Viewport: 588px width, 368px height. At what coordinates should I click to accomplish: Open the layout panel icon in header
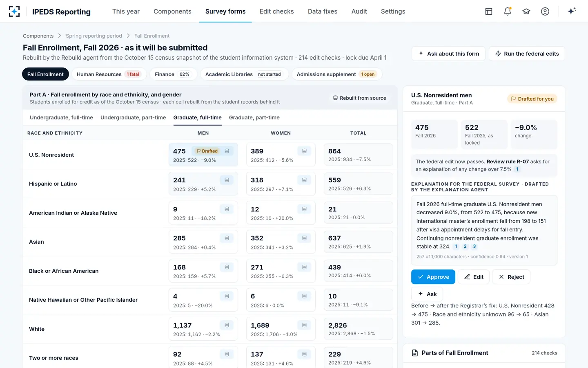point(489,11)
